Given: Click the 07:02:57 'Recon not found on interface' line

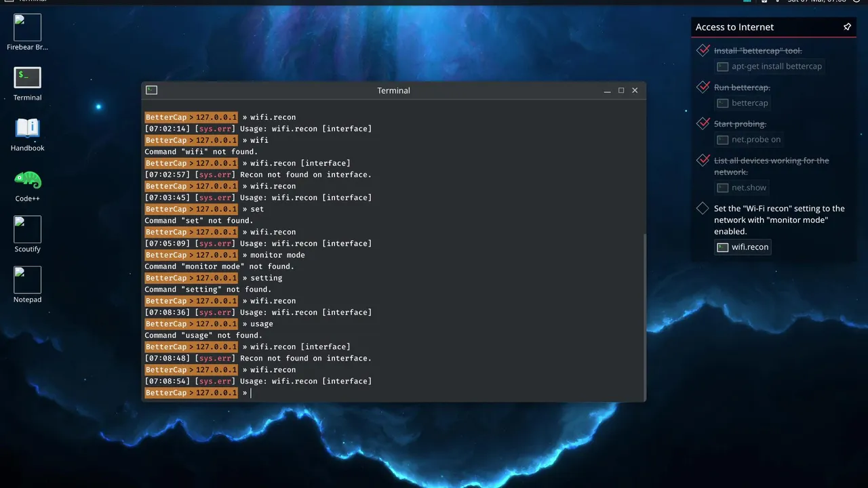Looking at the screenshot, I should pos(258,175).
